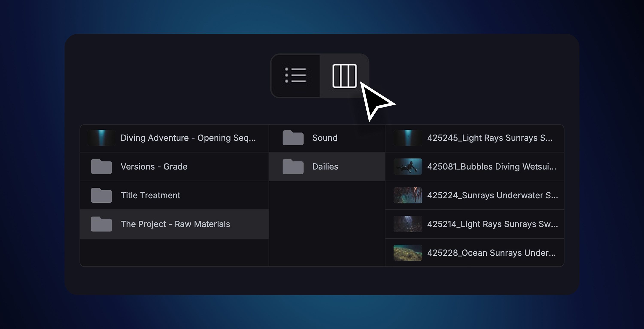Open Diving Adventure - Opening Seq thumbnail

(101, 138)
